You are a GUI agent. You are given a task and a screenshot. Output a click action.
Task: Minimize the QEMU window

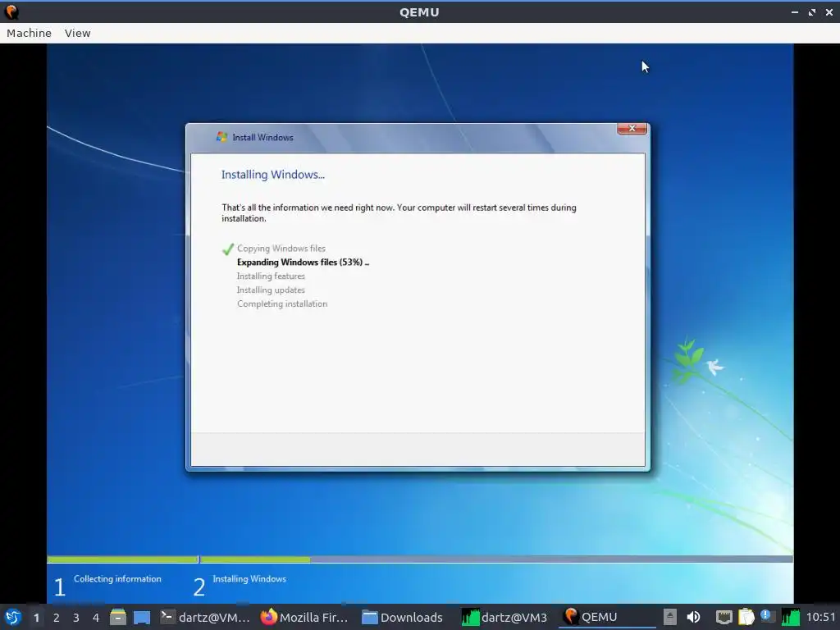pos(795,11)
